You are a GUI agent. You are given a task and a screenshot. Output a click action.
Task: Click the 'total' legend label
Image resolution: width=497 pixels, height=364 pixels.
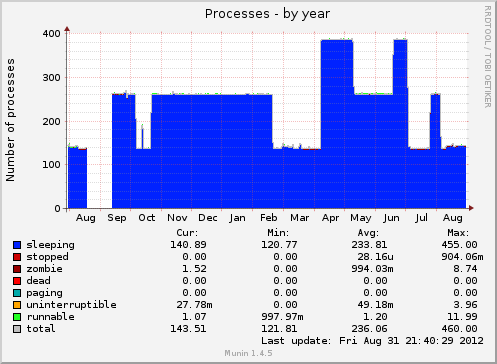(x=41, y=329)
